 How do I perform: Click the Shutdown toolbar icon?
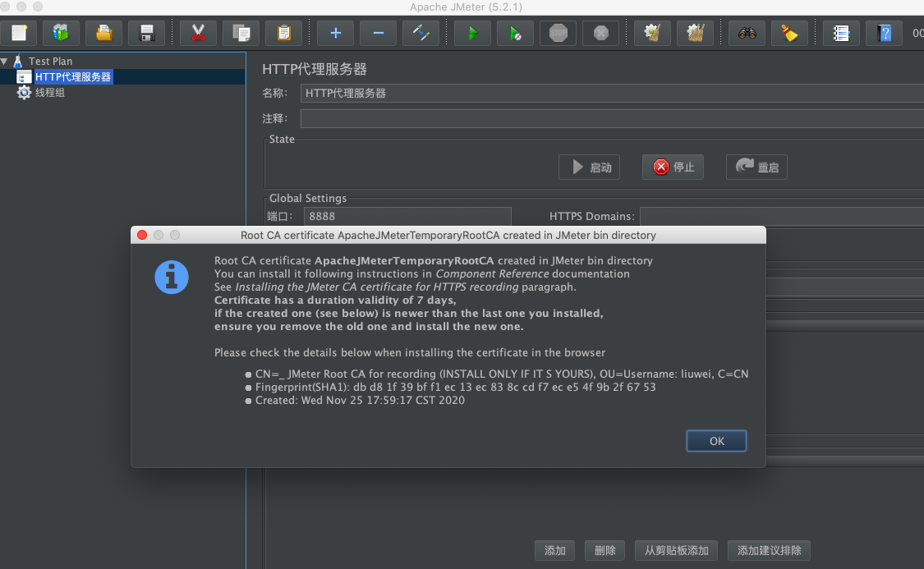coord(601,33)
